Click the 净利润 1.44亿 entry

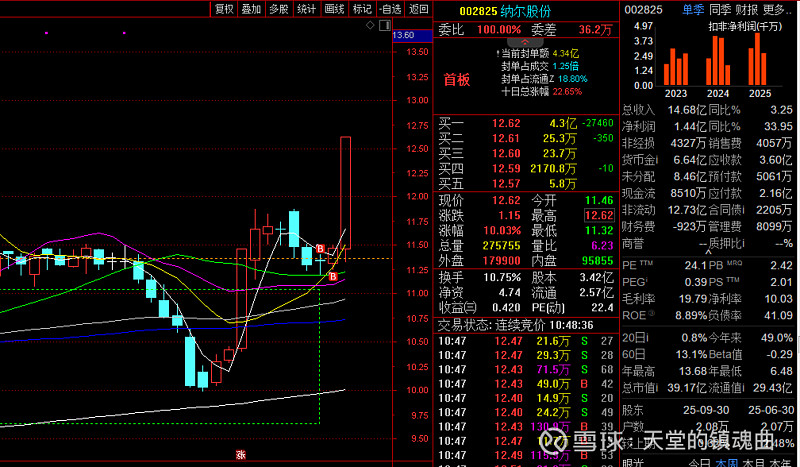pos(664,127)
